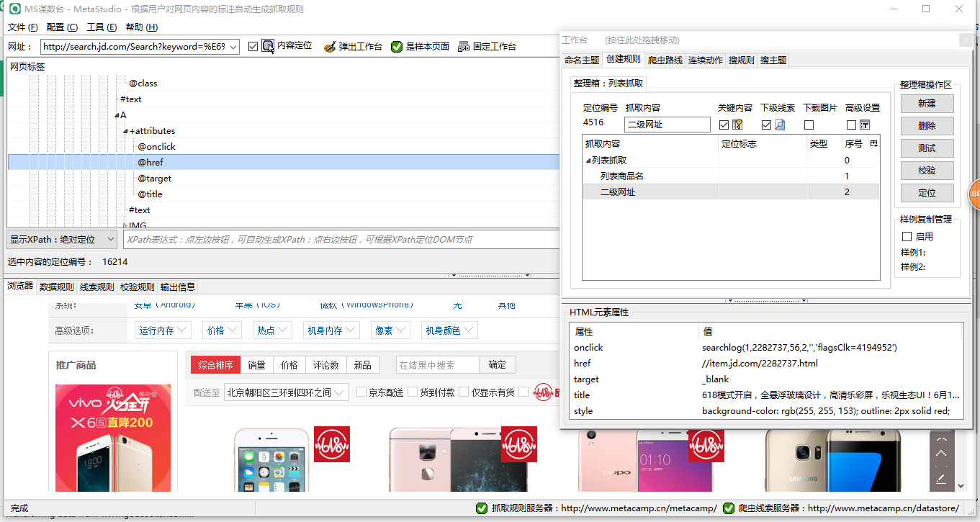The width and height of the screenshot is (980, 522).
Task: Switch to the 命名主题 workbench tab
Action: tap(582, 60)
